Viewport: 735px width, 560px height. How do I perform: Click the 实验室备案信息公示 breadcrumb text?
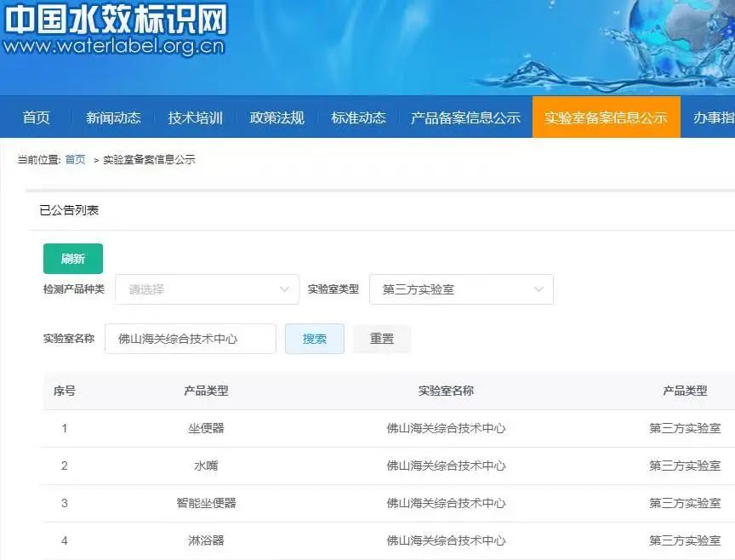(149, 159)
